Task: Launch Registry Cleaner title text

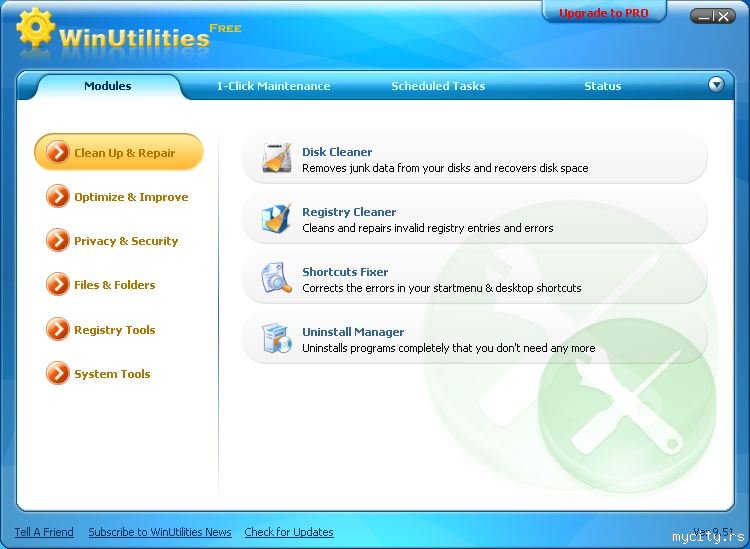Action: pos(349,212)
